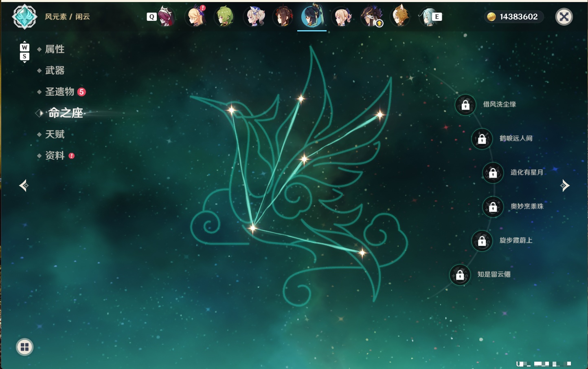Viewport: 588px width, 369px height.
Task: Switch to the previous character with left arrow
Action: (24, 186)
